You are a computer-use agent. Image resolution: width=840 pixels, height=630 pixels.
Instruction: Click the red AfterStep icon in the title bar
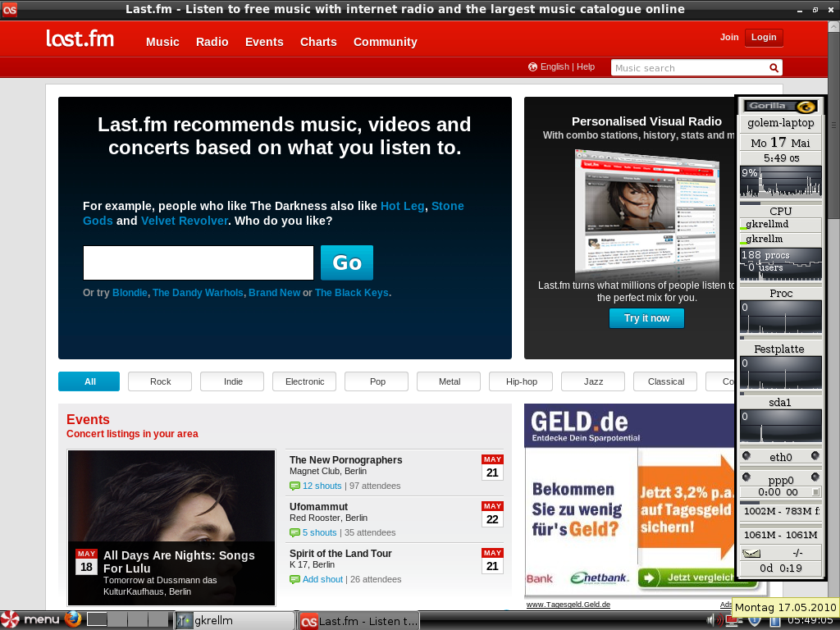[8, 8]
